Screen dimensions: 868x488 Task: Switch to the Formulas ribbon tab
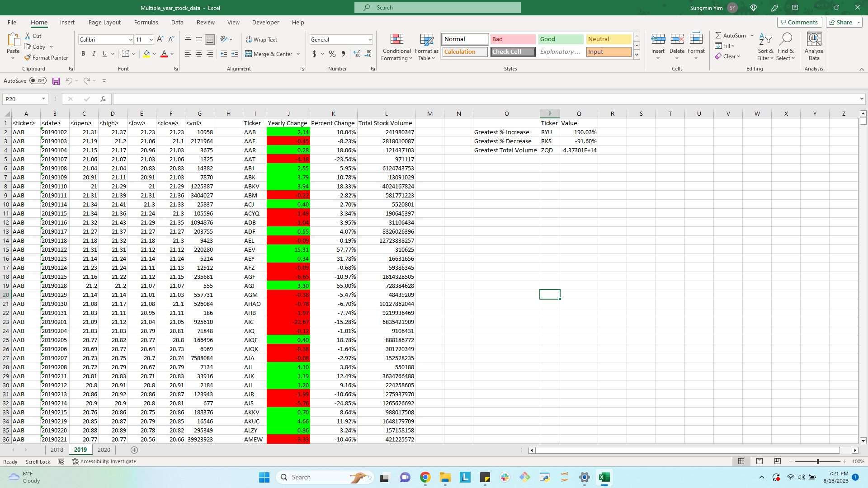146,22
